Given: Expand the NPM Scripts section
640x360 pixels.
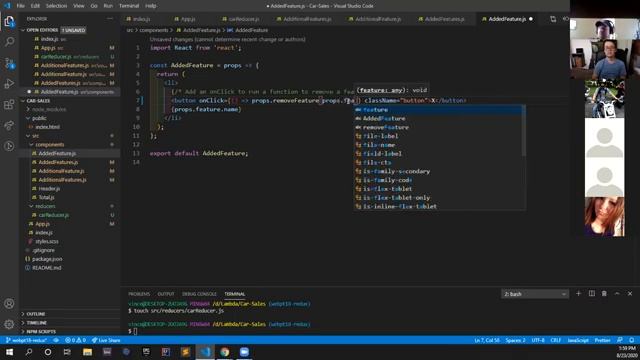Looking at the screenshot, I should (x=41, y=331).
